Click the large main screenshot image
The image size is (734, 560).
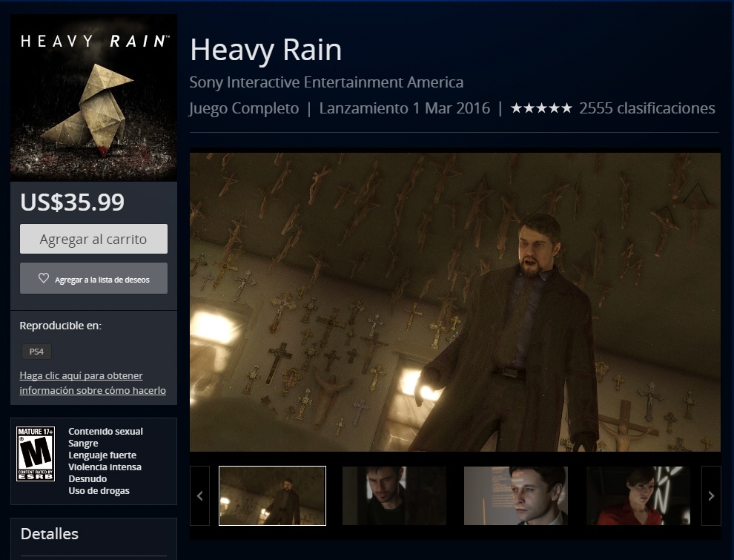tap(455, 302)
